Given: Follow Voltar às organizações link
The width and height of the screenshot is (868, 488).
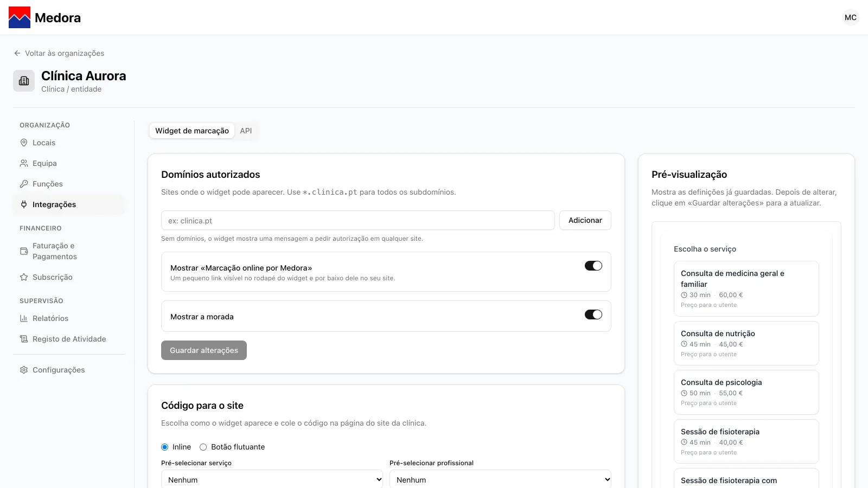Looking at the screenshot, I should [x=59, y=53].
